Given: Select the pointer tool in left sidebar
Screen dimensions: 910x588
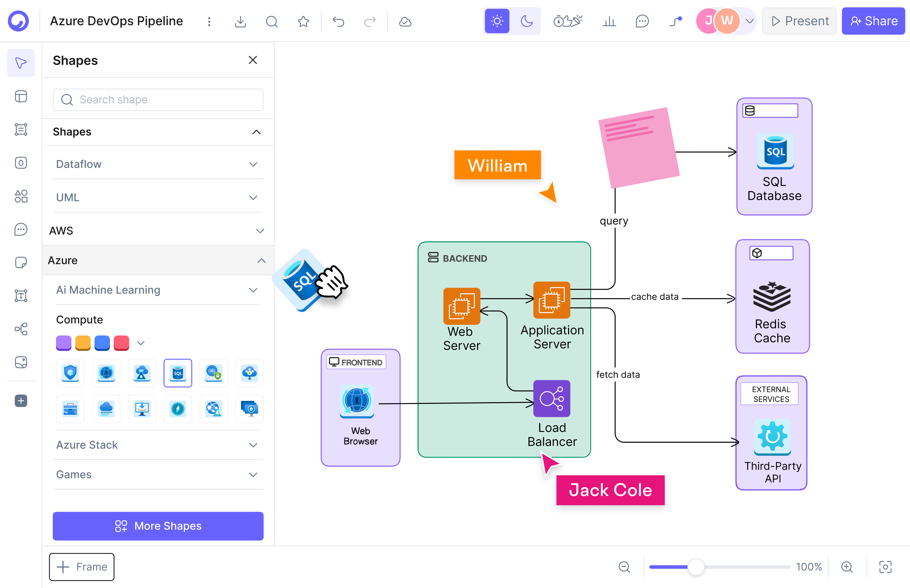Looking at the screenshot, I should click(x=21, y=63).
